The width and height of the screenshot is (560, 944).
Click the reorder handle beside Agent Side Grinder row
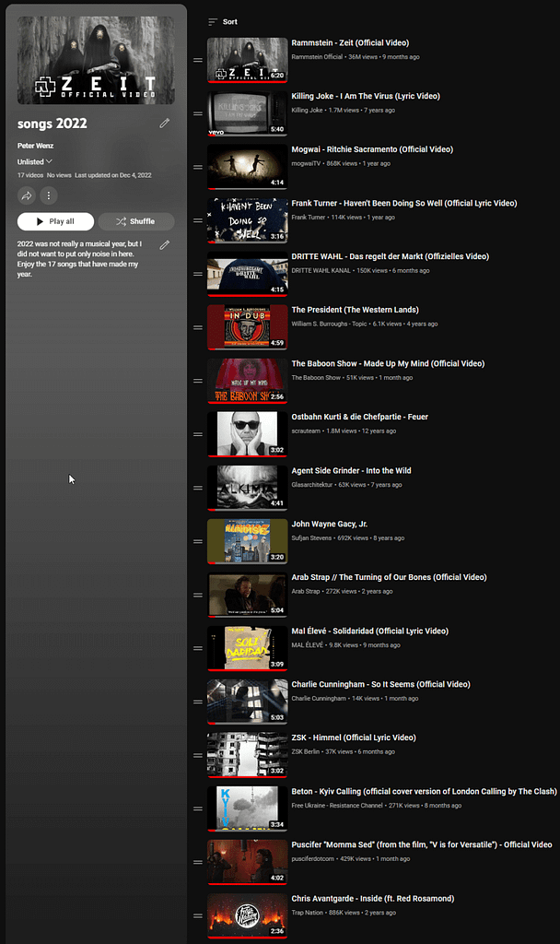[198, 488]
